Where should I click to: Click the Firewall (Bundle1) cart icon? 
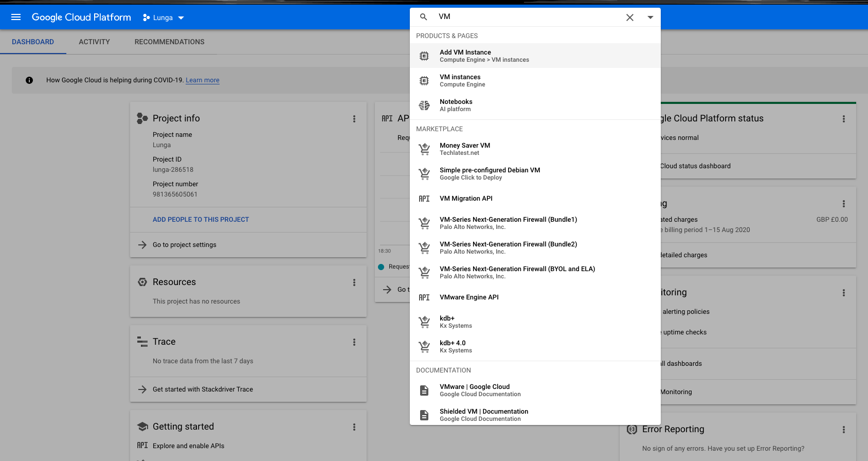point(424,223)
